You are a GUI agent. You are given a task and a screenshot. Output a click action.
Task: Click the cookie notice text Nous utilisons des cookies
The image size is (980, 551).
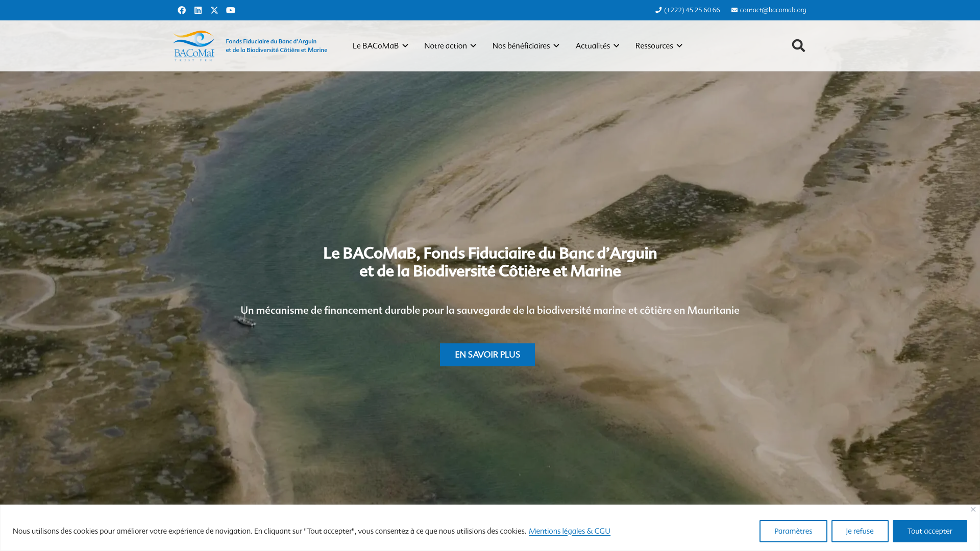pyautogui.click(x=269, y=531)
